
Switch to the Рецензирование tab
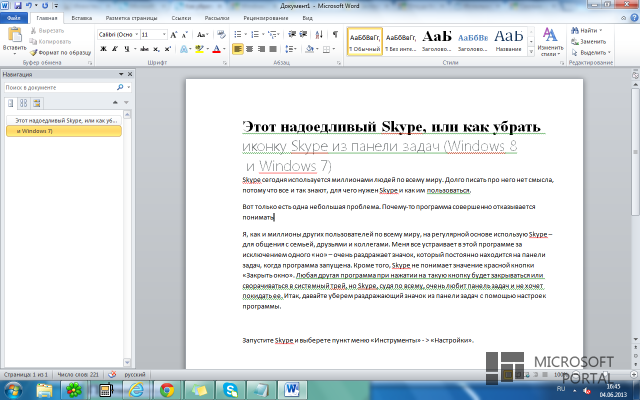[x=266, y=18]
